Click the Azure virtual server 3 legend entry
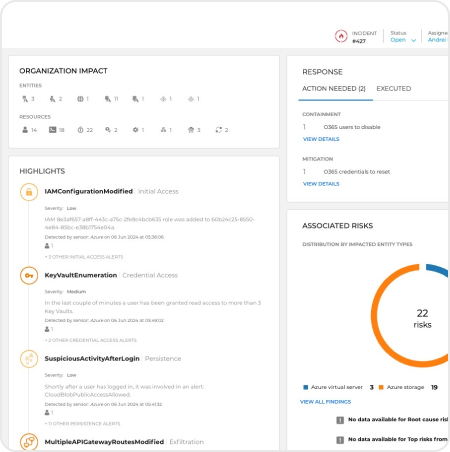Screen dimensions: 450x452 coord(338,387)
